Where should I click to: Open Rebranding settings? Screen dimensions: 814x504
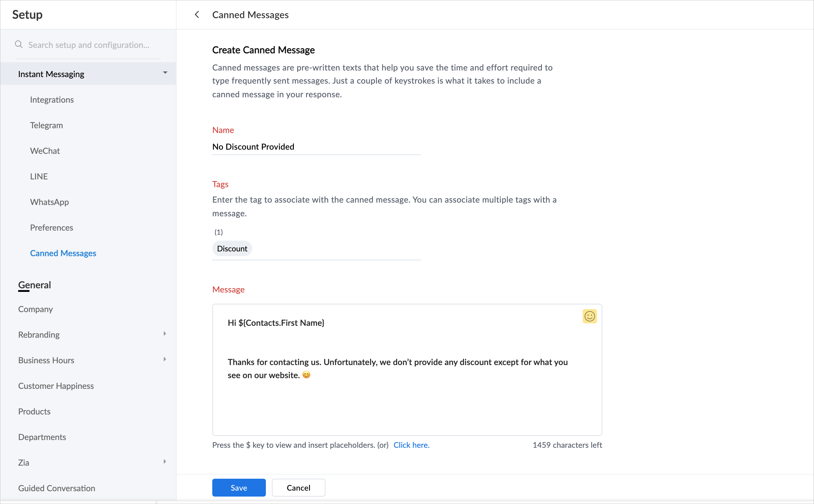tap(39, 335)
